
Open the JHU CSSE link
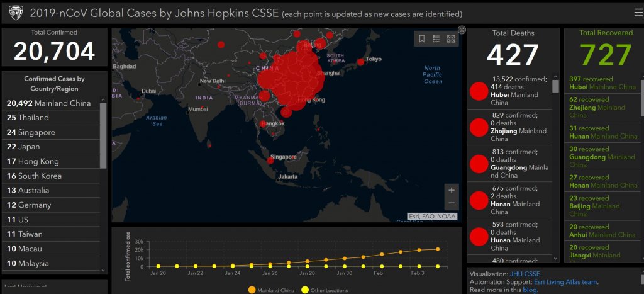525,274
